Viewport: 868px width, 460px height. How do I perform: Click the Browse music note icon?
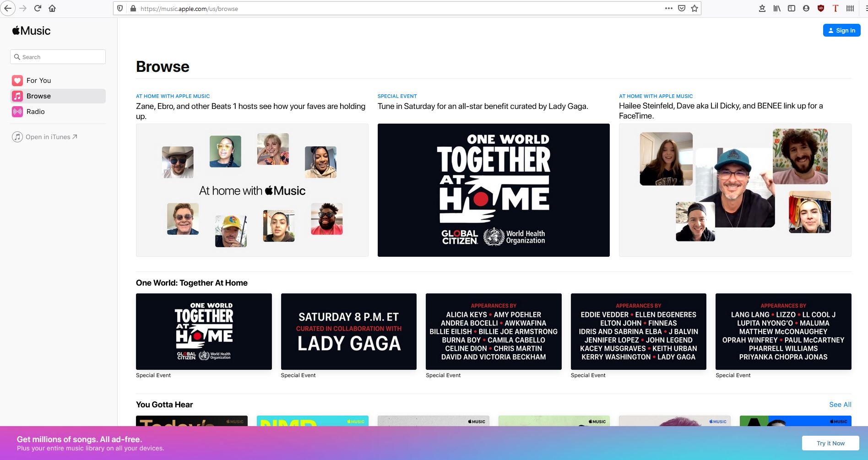click(x=17, y=96)
